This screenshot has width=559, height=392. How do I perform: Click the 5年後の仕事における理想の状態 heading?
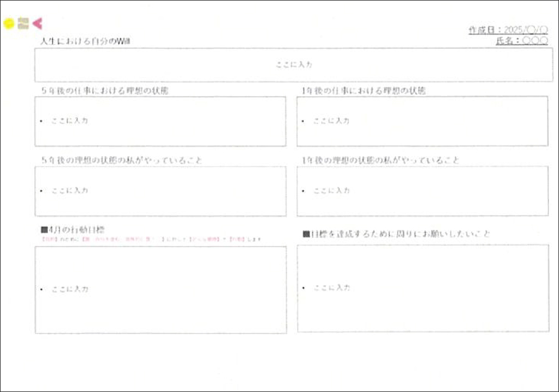(x=105, y=91)
